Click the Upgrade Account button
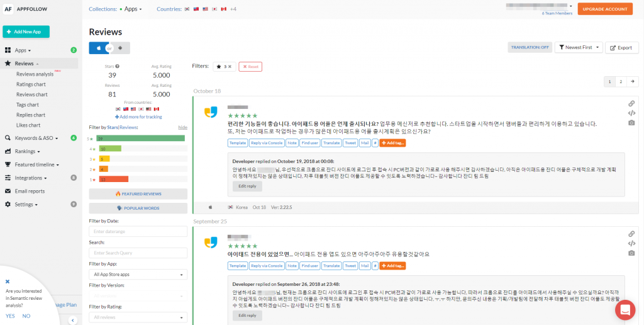The height and width of the screenshot is (325, 644). point(607,9)
